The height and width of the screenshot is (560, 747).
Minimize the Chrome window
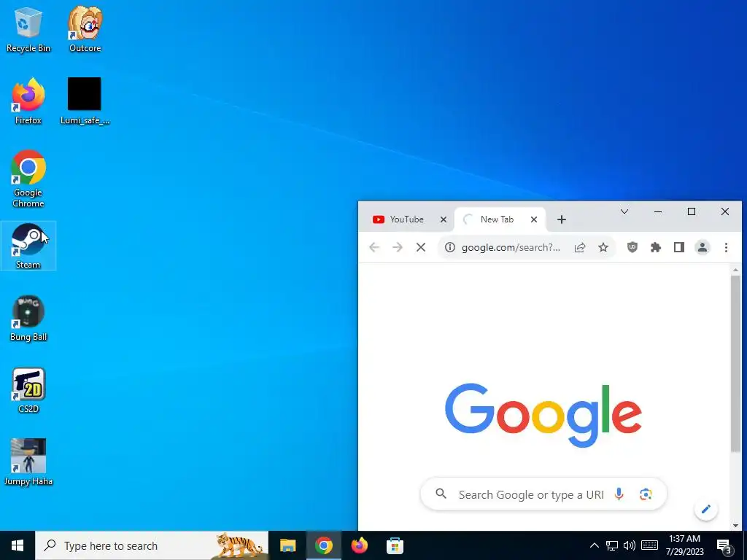658,212
